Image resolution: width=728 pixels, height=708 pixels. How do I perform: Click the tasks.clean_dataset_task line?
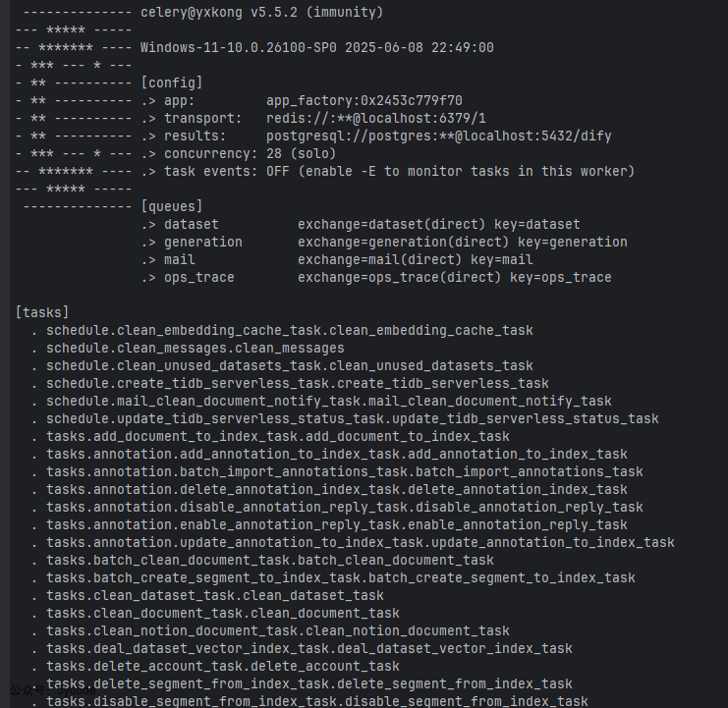[214, 595]
